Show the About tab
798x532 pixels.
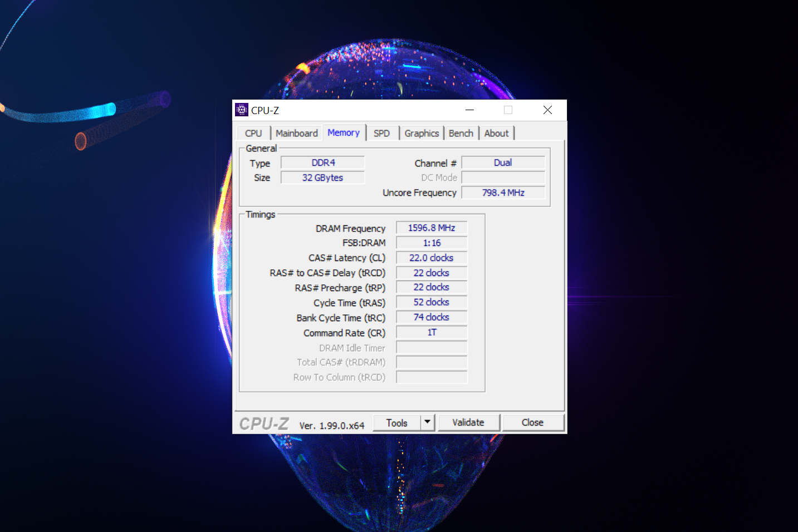click(x=497, y=133)
